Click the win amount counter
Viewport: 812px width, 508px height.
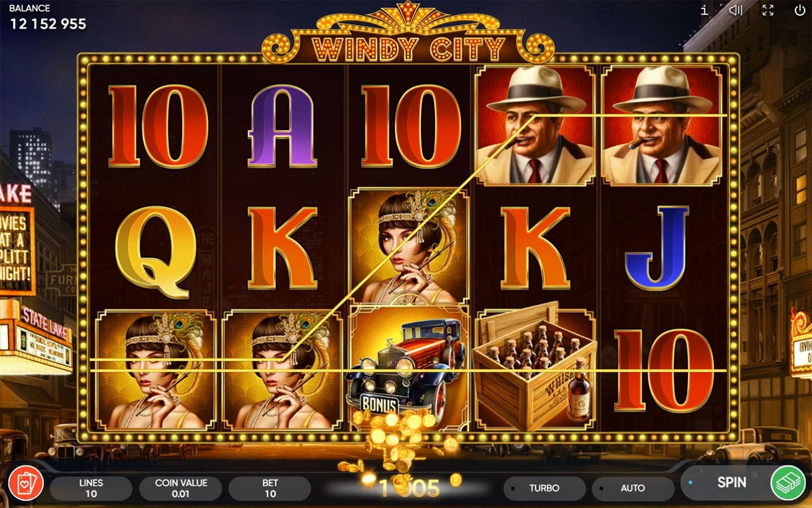click(410, 488)
